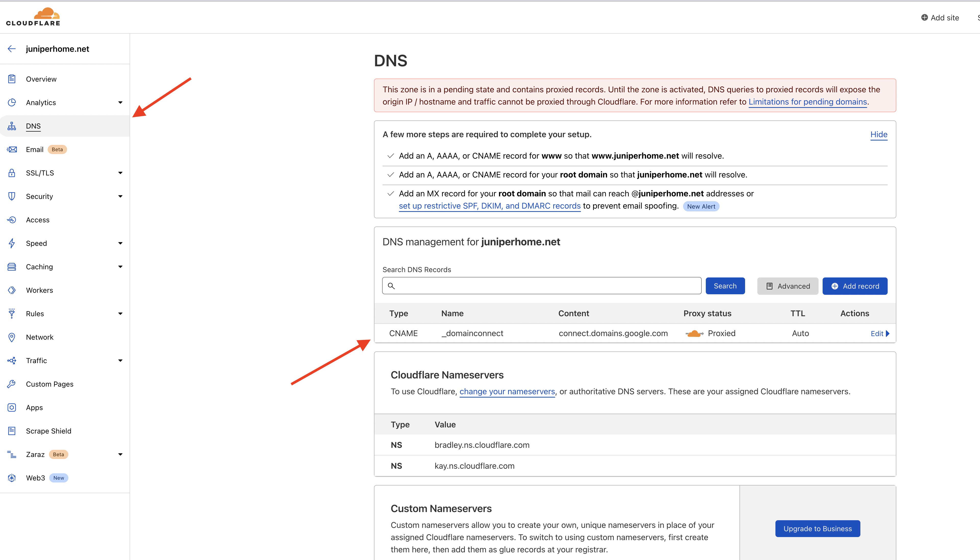Open restrictive SPF, DKIM, and DMARC records link

(489, 206)
